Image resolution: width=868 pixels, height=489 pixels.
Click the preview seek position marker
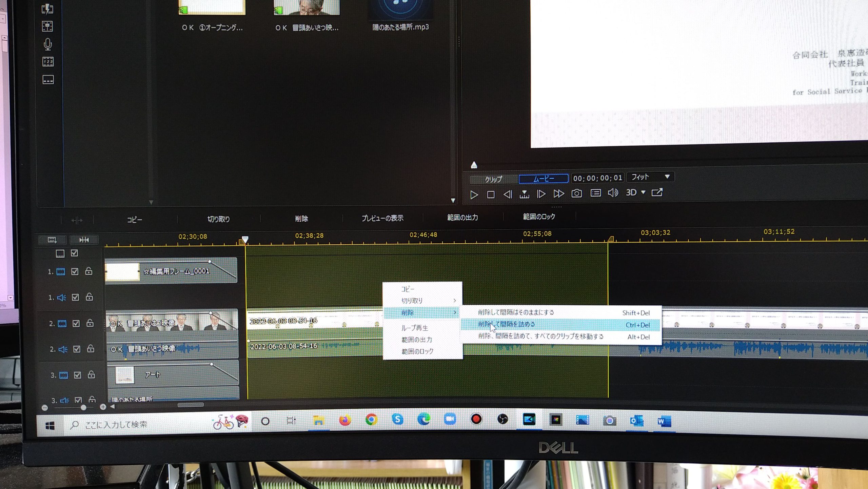coord(474,165)
